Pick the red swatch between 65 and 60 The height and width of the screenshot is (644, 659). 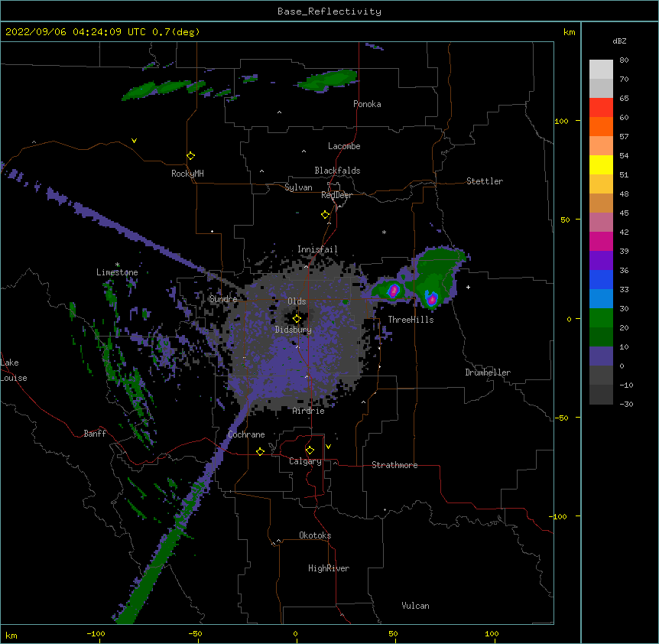click(601, 108)
